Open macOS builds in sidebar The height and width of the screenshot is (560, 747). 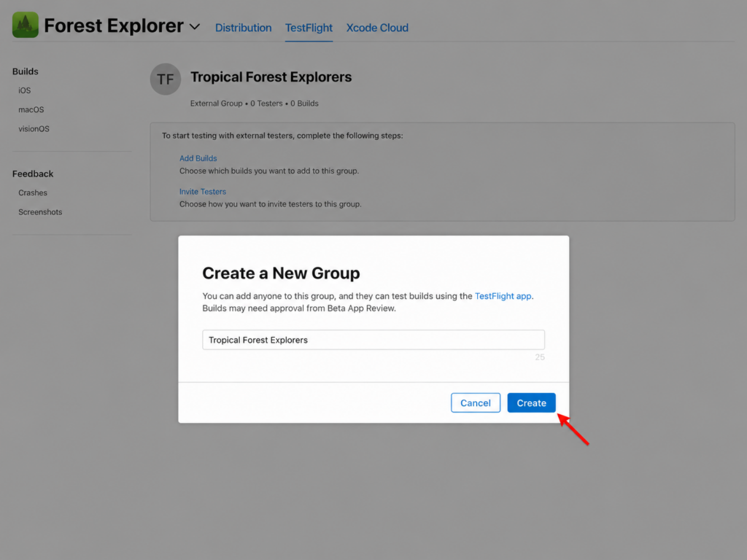tap(31, 109)
